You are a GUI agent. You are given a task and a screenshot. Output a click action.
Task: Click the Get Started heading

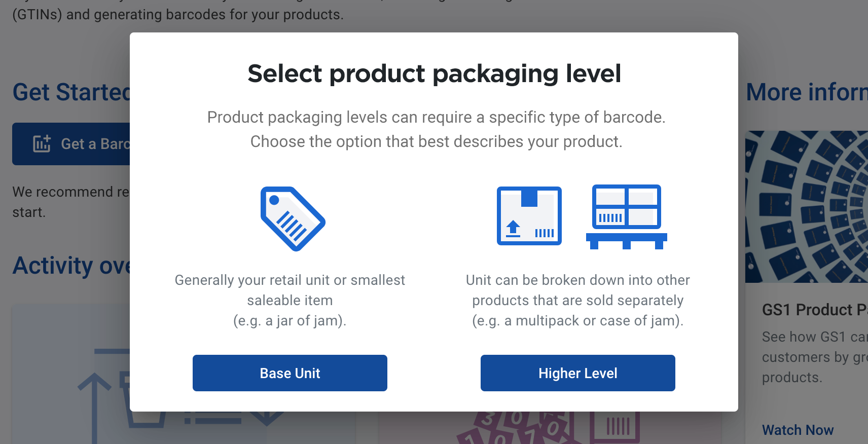(71, 92)
